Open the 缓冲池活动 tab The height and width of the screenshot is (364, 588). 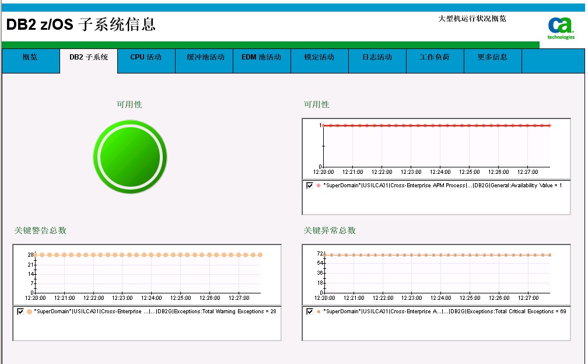click(204, 61)
